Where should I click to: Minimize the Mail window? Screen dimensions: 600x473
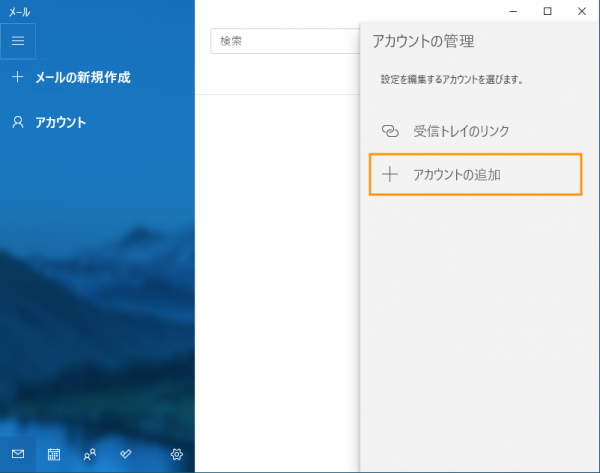(x=513, y=11)
